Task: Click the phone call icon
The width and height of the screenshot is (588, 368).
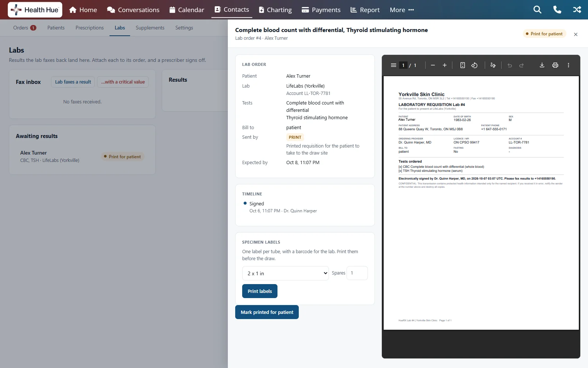Action: pos(557,10)
